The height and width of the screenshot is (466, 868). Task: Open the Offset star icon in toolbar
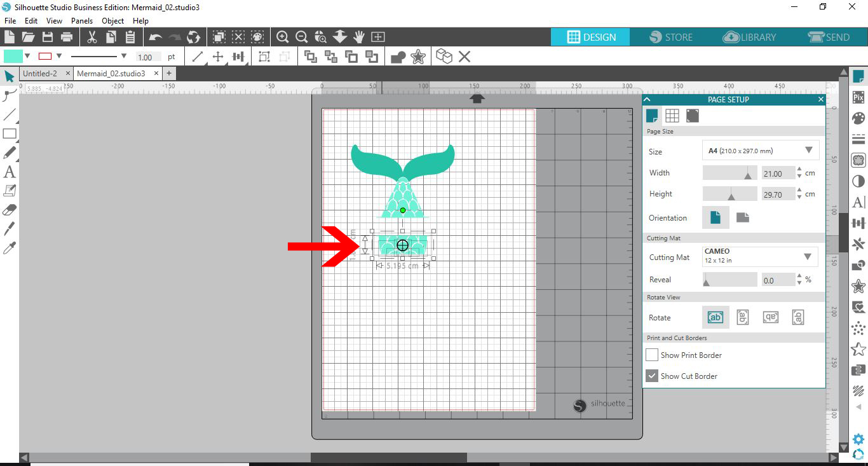418,57
